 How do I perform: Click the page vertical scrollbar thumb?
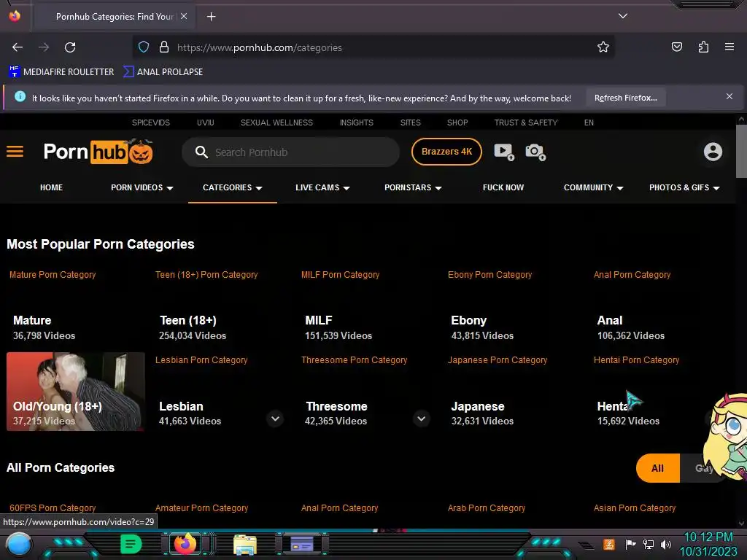click(741, 151)
